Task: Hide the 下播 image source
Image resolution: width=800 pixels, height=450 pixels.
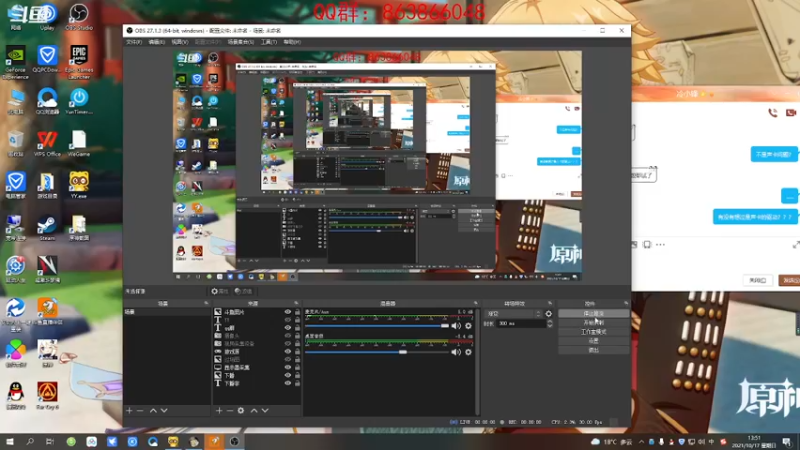Action: [x=288, y=375]
